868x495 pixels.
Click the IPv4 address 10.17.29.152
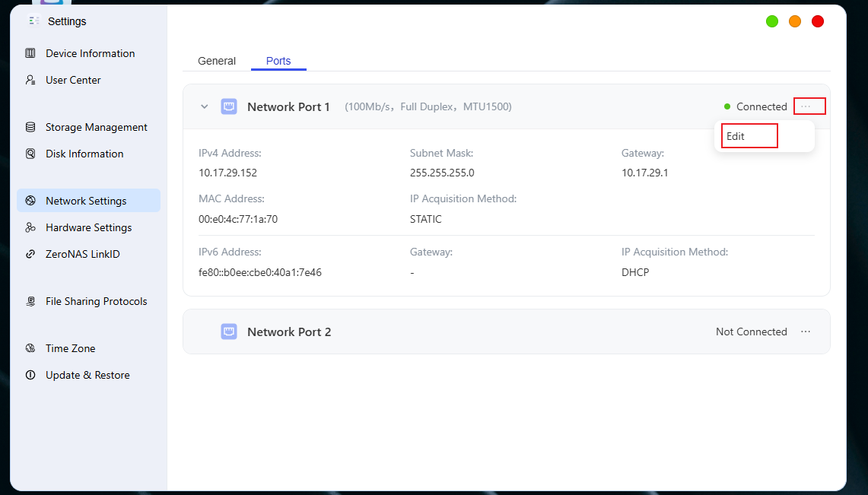[227, 173]
